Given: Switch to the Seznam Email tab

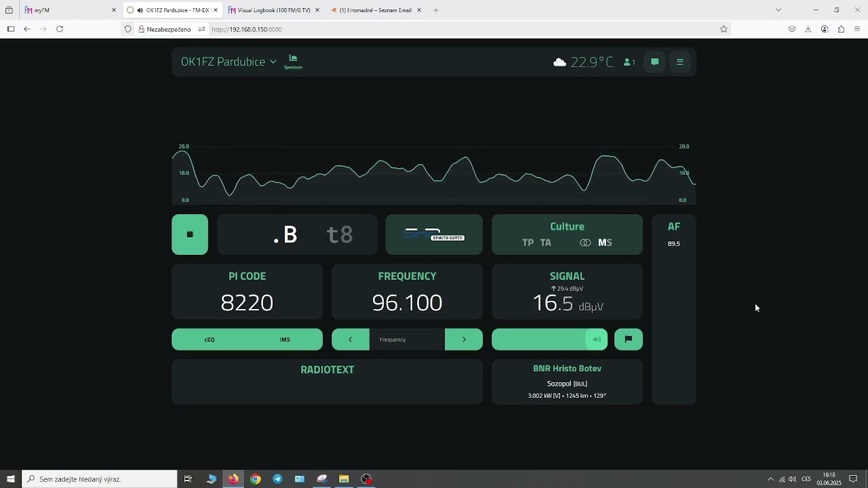Looking at the screenshot, I should (x=376, y=10).
